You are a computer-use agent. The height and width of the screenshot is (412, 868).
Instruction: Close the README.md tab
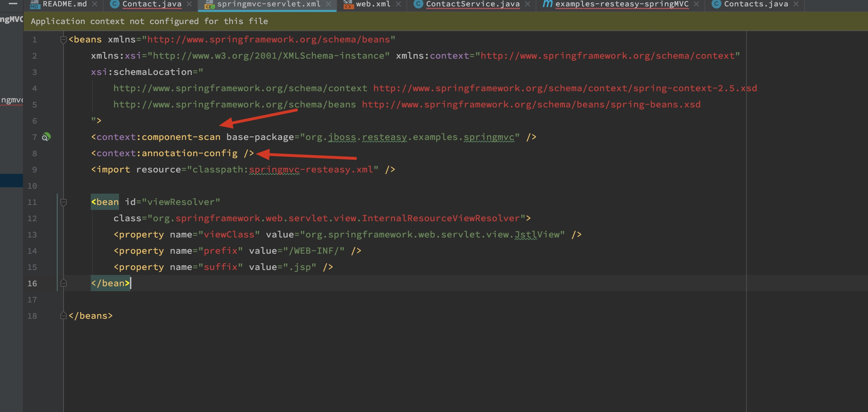[x=95, y=4]
